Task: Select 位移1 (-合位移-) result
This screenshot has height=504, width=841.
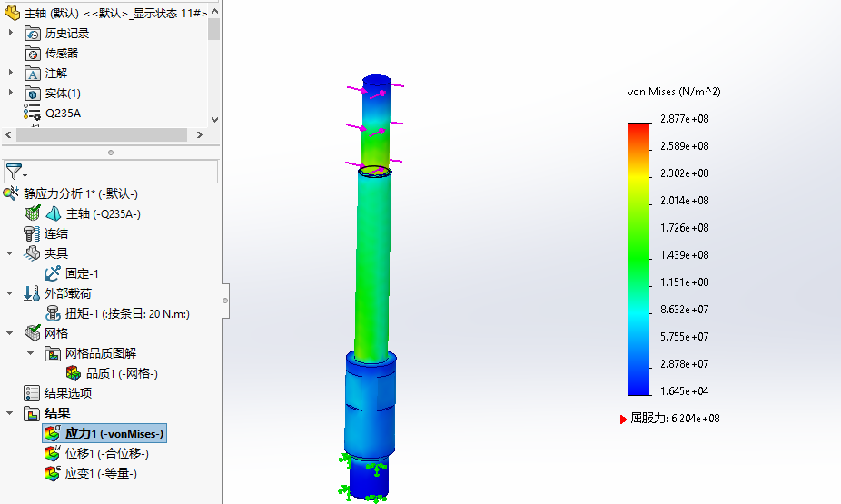Action: (x=107, y=454)
